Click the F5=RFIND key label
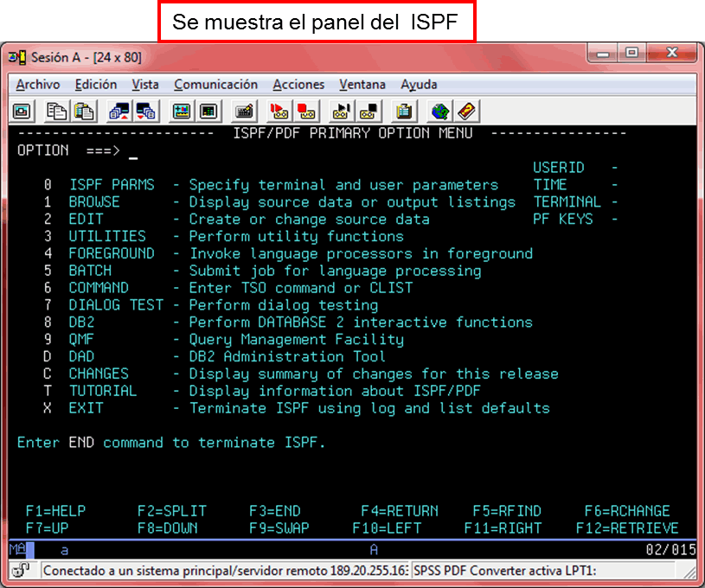 point(507,511)
